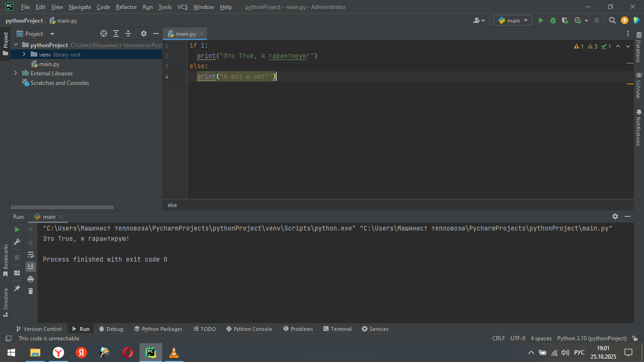The height and width of the screenshot is (362, 644).
Task: Click the Restore Layout icon in Run panel
Action: [x=17, y=272]
